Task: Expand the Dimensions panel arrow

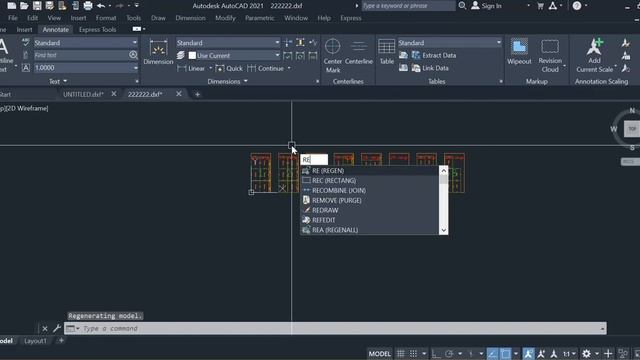Action: click(x=246, y=81)
